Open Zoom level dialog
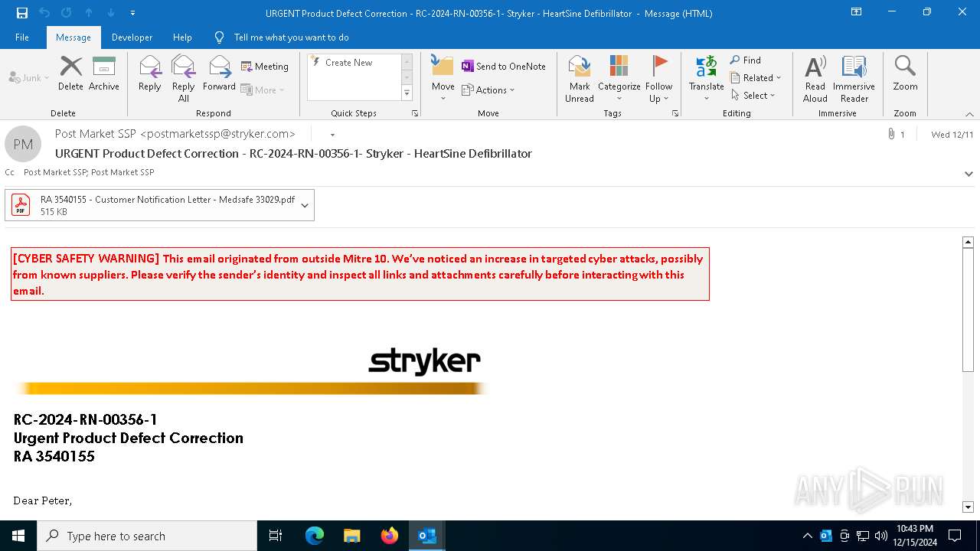The width and height of the screenshot is (980, 551). click(905, 73)
